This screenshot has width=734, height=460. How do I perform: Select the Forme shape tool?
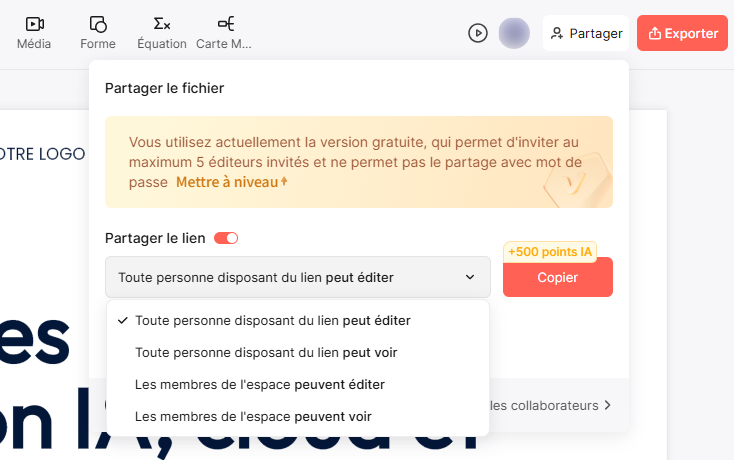pos(98,33)
